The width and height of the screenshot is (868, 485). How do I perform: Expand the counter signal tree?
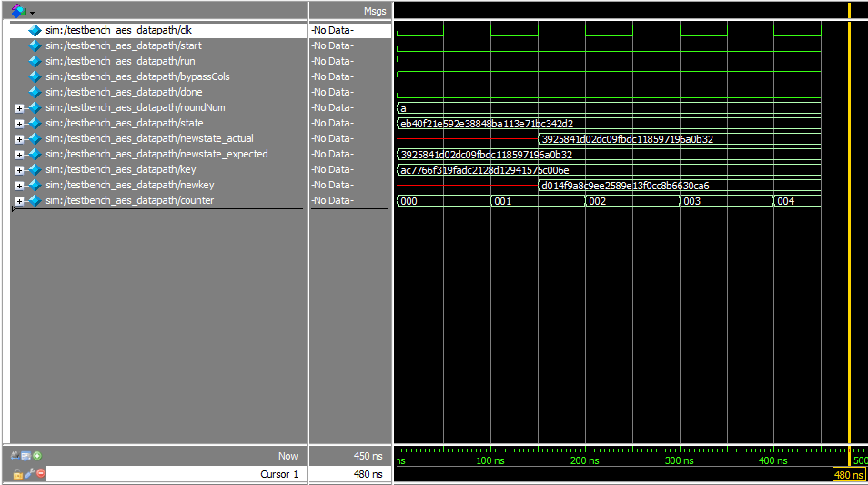(x=19, y=201)
